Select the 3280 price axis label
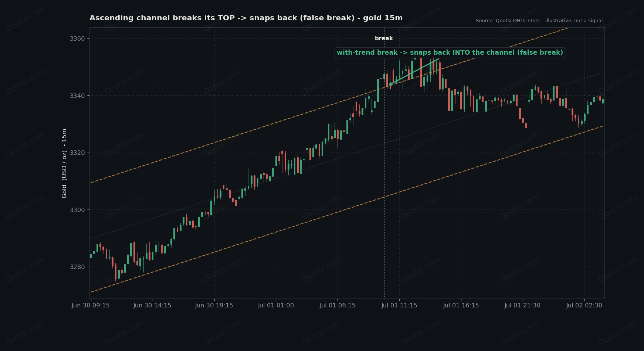644x351 pixels. click(77, 267)
